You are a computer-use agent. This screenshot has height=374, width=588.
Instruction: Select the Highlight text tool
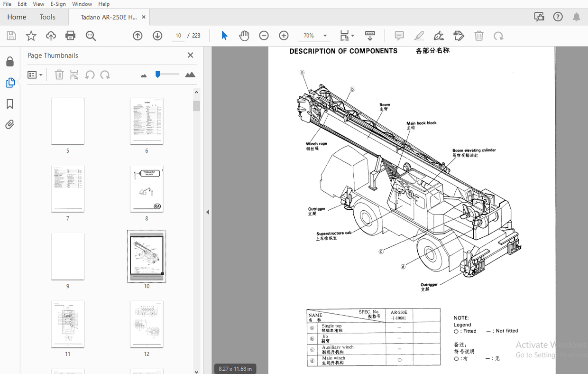[x=419, y=36]
